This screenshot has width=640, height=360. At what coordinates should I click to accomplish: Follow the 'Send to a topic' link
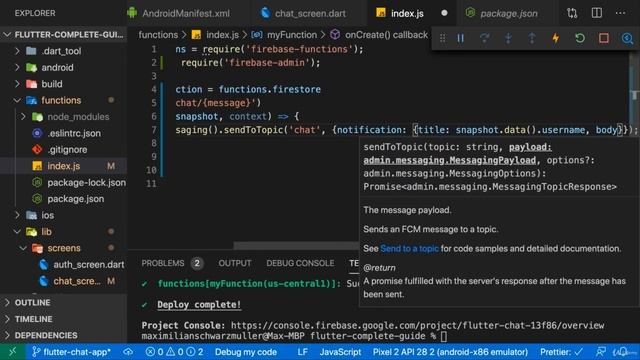click(409, 248)
